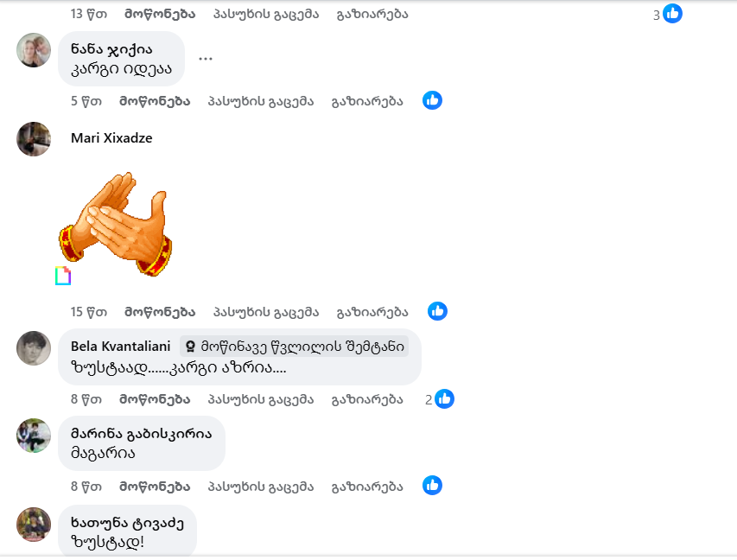
Task: Click the like reaction icon showing 3 likes
Action: [x=672, y=14]
